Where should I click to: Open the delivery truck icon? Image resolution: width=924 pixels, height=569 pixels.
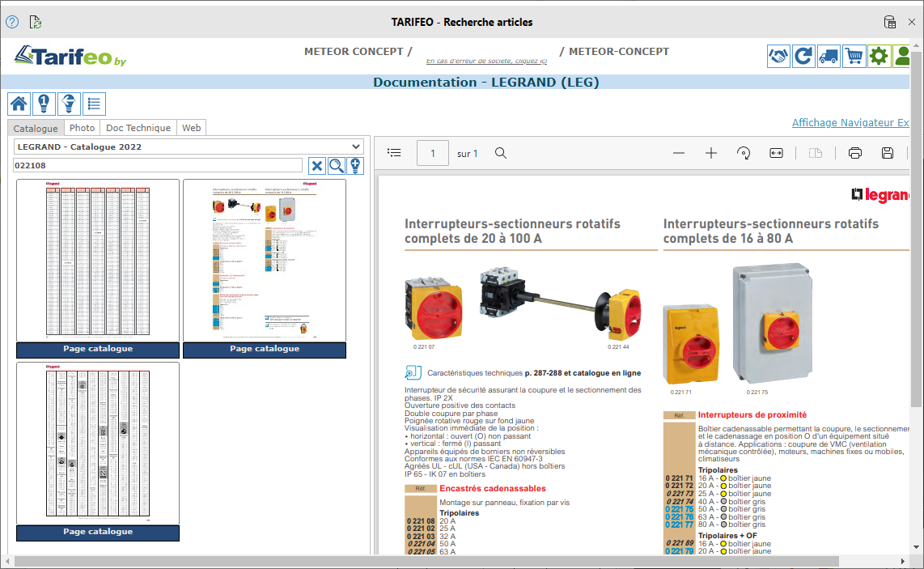[x=829, y=57]
